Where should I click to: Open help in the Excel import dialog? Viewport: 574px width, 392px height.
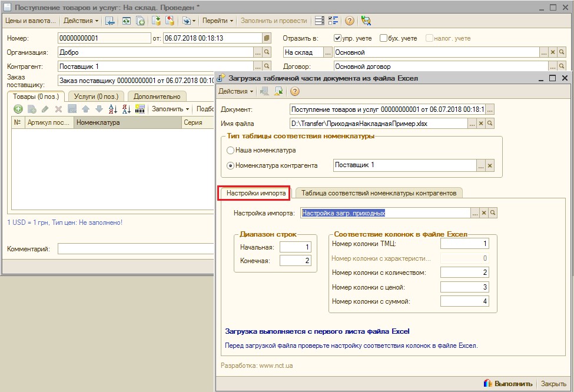point(295,91)
